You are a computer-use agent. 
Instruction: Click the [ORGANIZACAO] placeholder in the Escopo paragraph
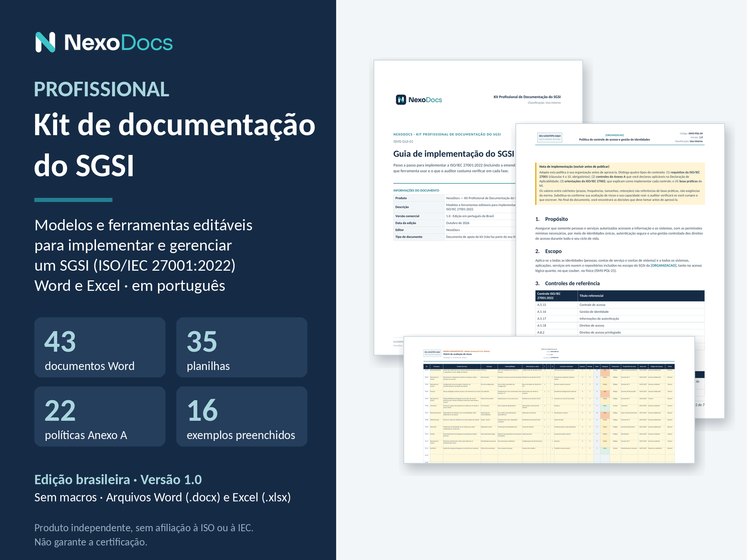click(x=663, y=266)
